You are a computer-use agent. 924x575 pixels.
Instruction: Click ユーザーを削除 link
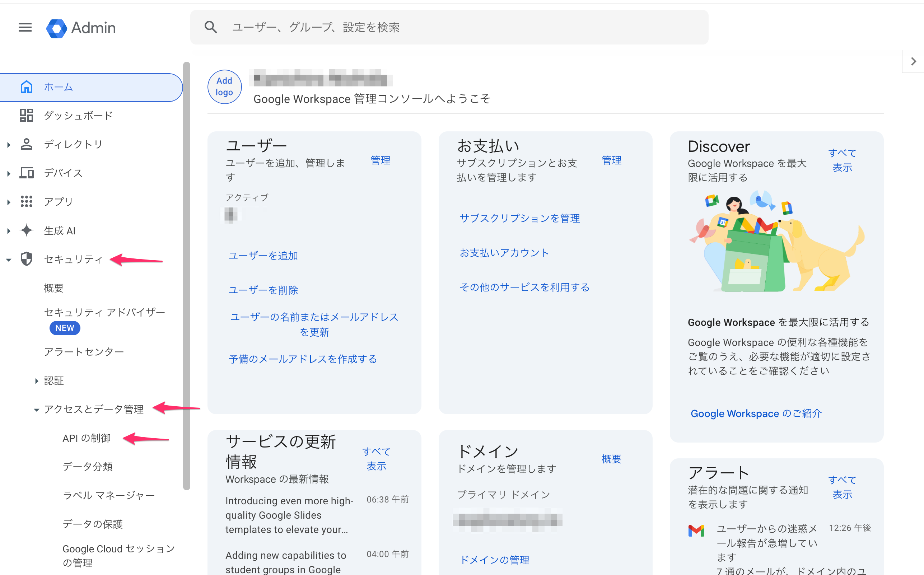point(263,290)
